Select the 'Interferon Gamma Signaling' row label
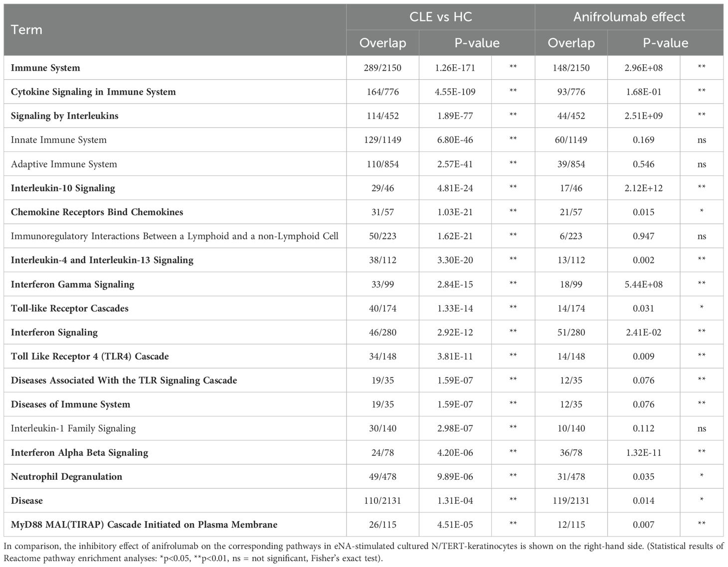The image size is (728, 567). tap(72, 284)
